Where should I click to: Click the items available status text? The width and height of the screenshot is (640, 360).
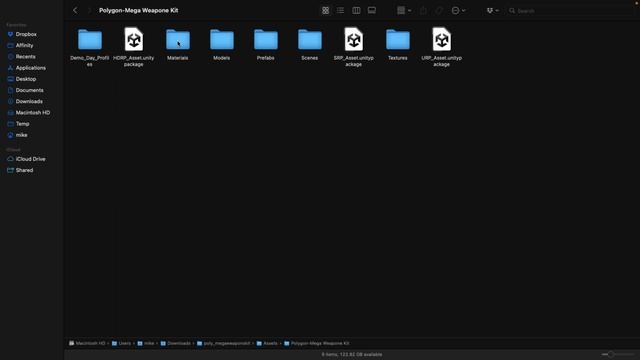coord(352,354)
